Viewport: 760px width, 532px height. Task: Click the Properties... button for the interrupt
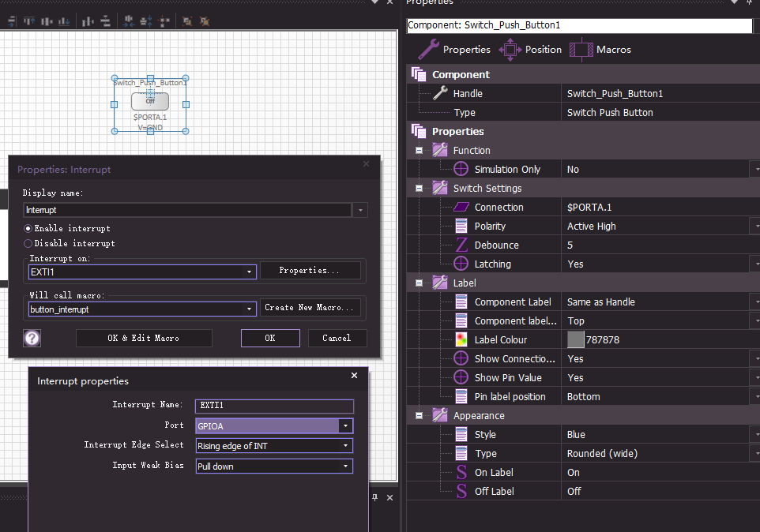[310, 270]
